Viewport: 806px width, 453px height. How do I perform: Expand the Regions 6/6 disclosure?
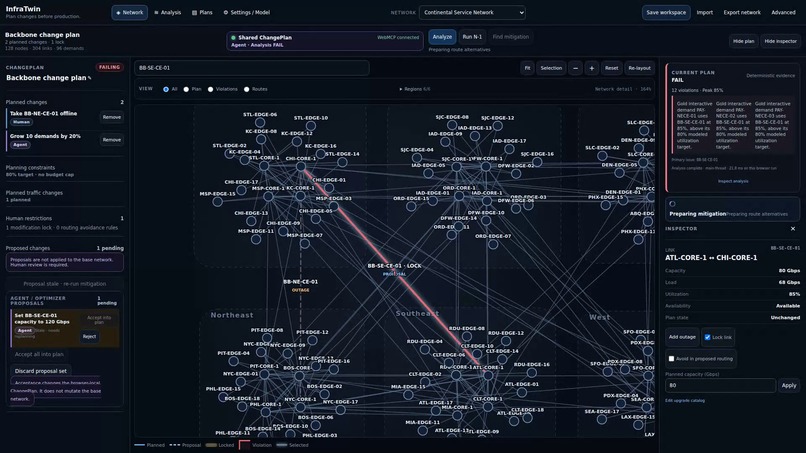click(415, 89)
